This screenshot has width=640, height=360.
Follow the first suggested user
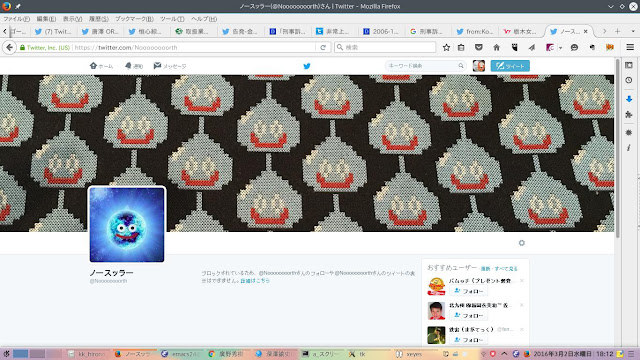469,291
